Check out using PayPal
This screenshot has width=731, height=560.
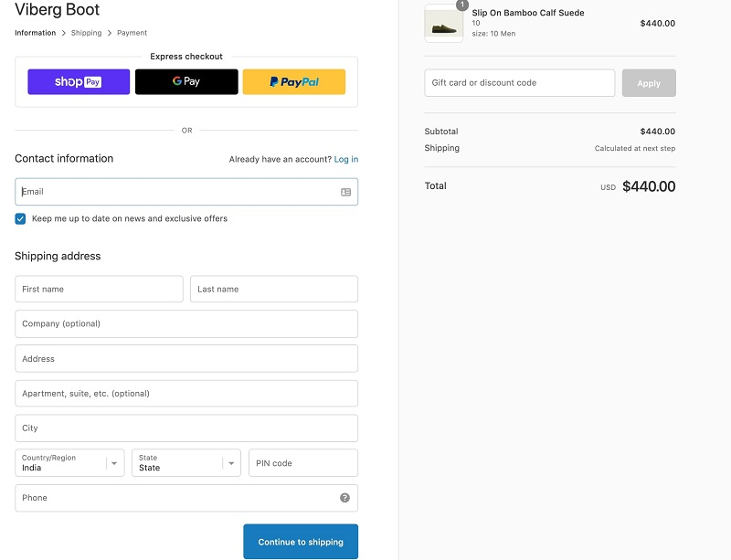294,82
